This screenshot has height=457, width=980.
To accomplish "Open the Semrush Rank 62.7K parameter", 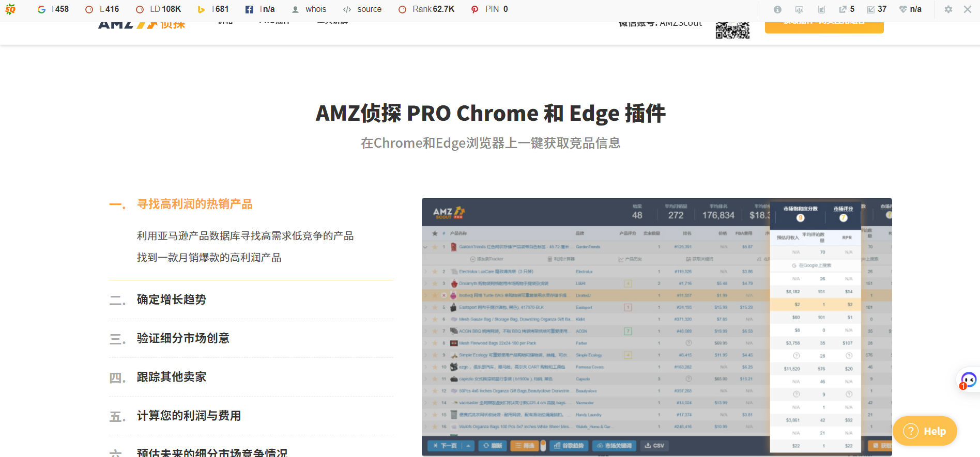I will point(426,9).
